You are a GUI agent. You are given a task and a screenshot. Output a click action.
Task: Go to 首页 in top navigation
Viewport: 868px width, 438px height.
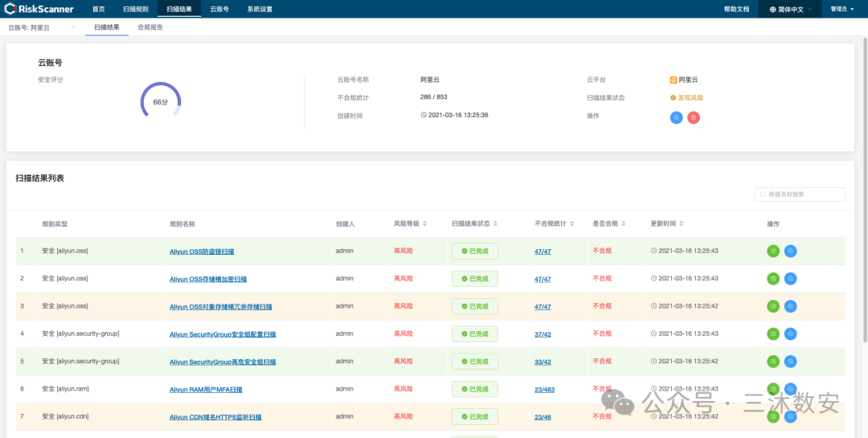(99, 9)
